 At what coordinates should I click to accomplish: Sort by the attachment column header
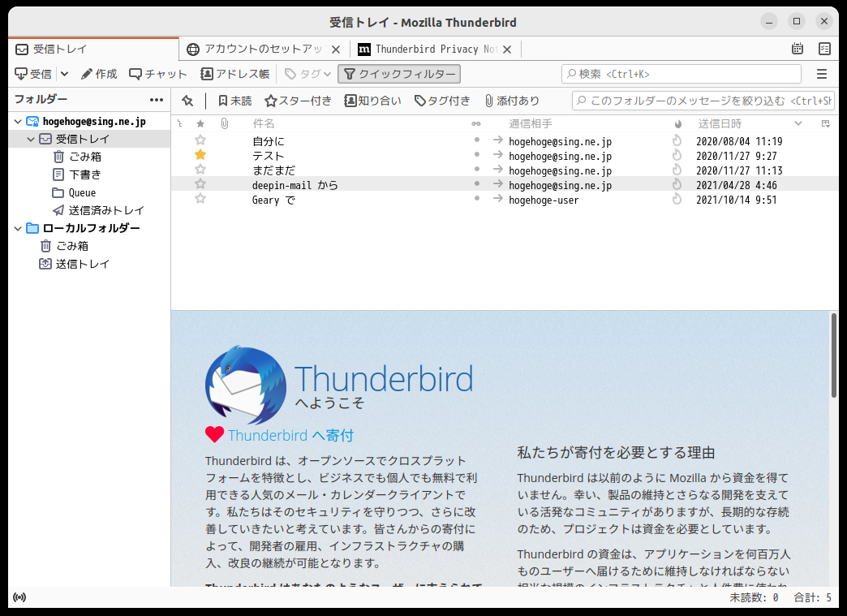224,123
